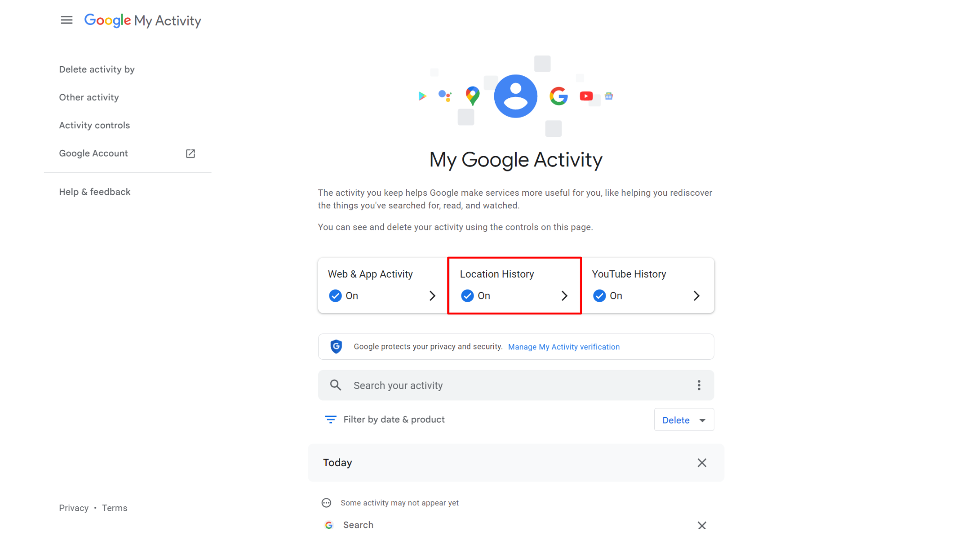Click the YouTube icon in the header illustration
Screen dimensions: 980x534
[586, 96]
